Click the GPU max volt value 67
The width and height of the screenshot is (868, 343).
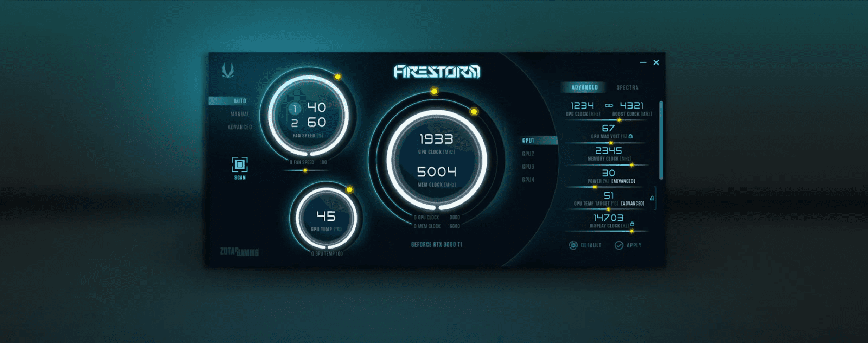608,128
